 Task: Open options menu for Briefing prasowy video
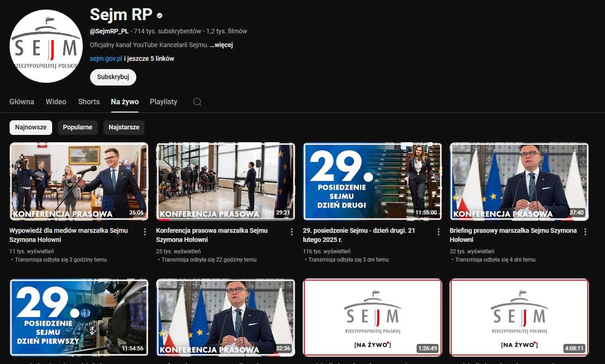point(585,232)
